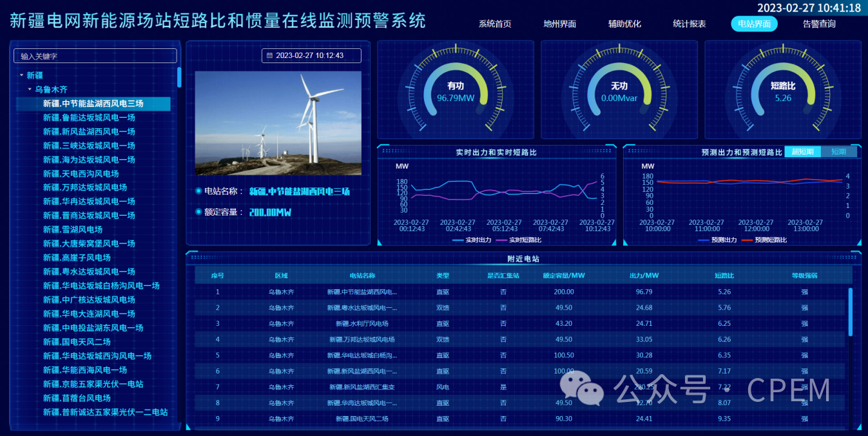This screenshot has height=436, width=868.
Task: Click table row 新疆.万邦达坂城风电场
Action: 521,339
